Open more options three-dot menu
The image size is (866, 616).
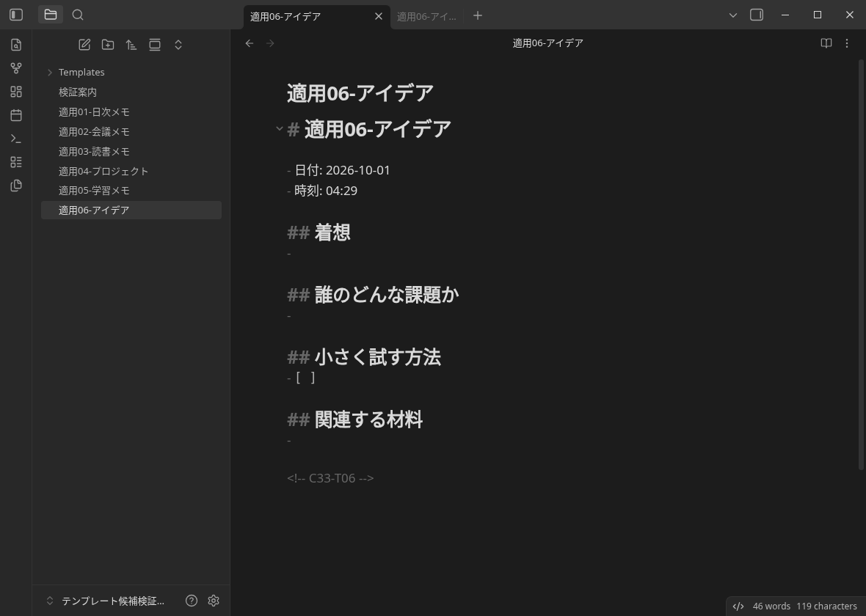pyautogui.click(x=847, y=43)
